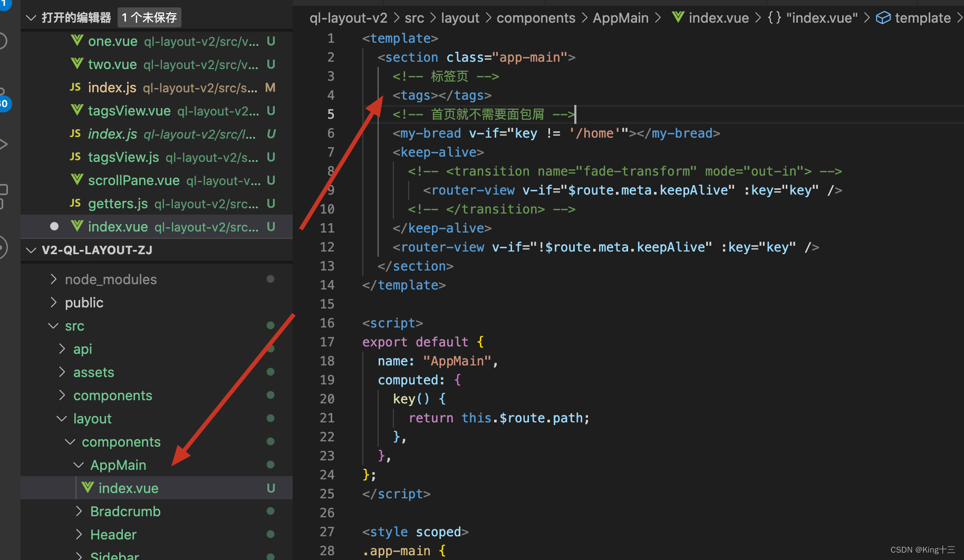This screenshot has width=964, height=560.
Task: Click the Vue icon beside scrollPane.vue
Action: pyautogui.click(x=76, y=180)
